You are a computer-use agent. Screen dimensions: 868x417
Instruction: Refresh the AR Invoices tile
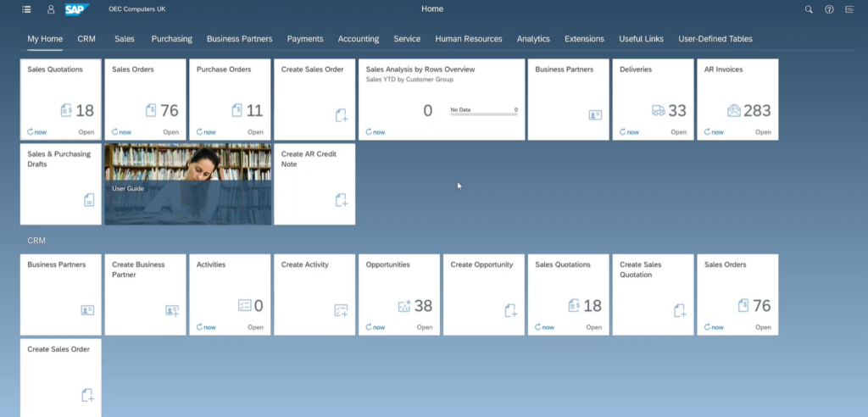714,132
